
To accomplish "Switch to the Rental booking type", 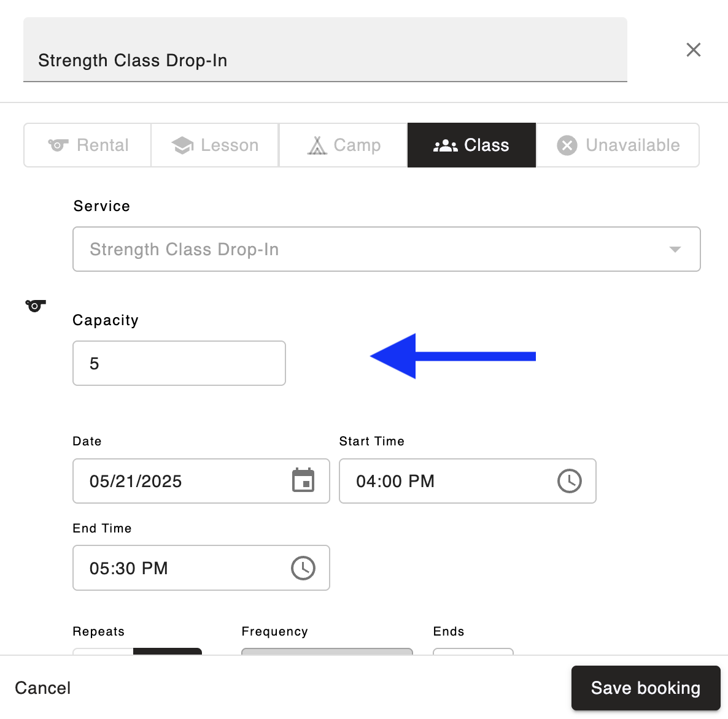I will point(88,145).
